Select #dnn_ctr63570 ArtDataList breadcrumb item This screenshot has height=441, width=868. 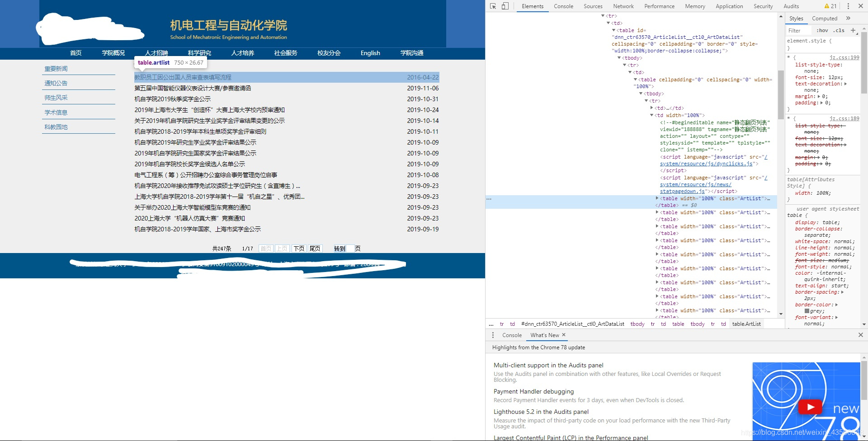572,324
